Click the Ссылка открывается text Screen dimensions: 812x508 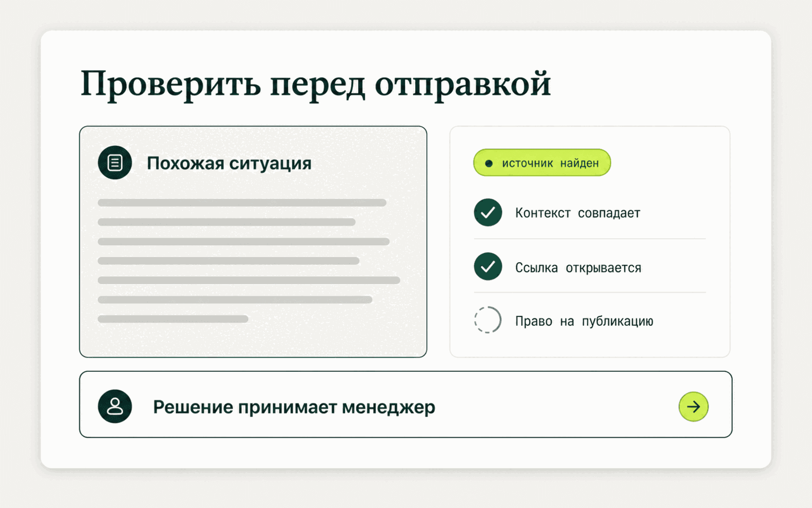click(578, 268)
